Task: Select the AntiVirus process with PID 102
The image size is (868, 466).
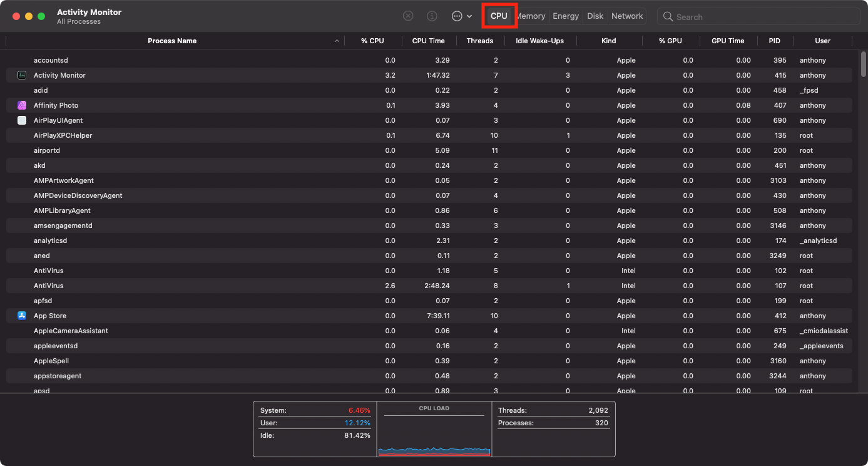Action: [429, 271]
